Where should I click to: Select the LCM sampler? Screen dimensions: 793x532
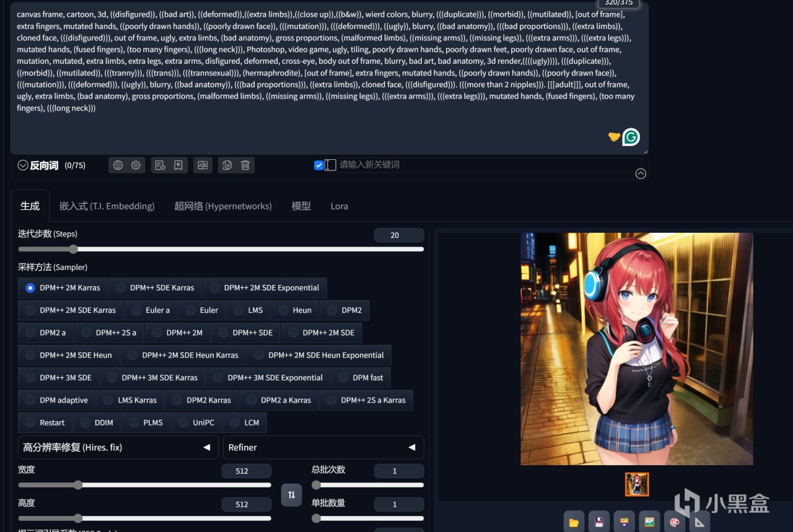pos(245,422)
